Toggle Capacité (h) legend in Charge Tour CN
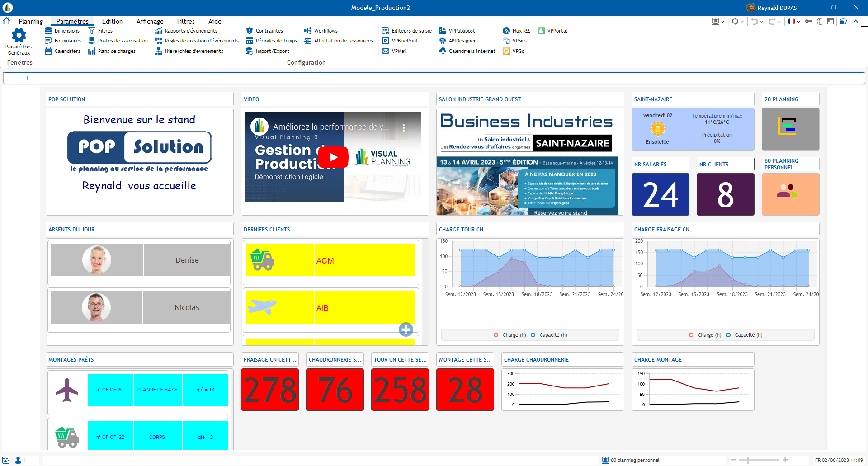The image size is (868, 466). point(549,335)
